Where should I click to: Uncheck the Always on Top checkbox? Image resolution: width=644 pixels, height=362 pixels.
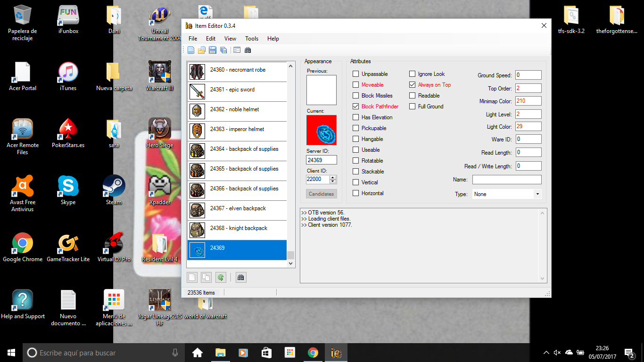413,85
